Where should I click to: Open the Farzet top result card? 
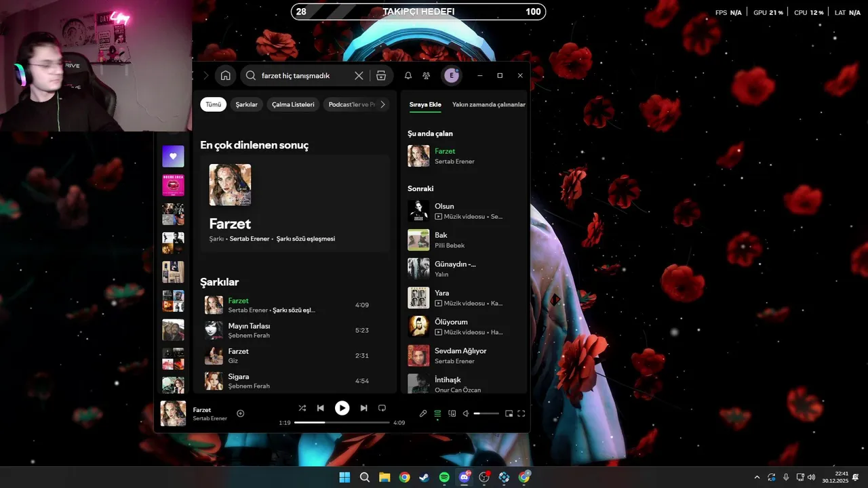[295, 203]
